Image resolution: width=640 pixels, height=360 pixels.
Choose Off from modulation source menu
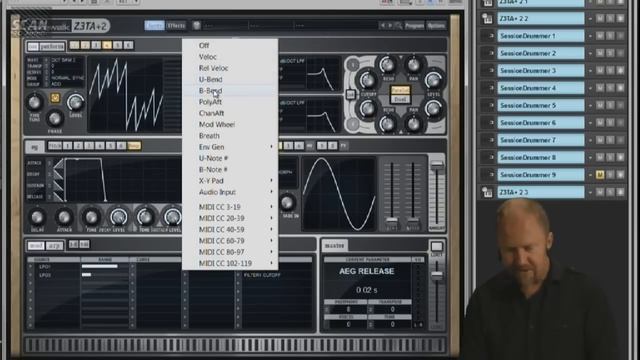point(230,46)
